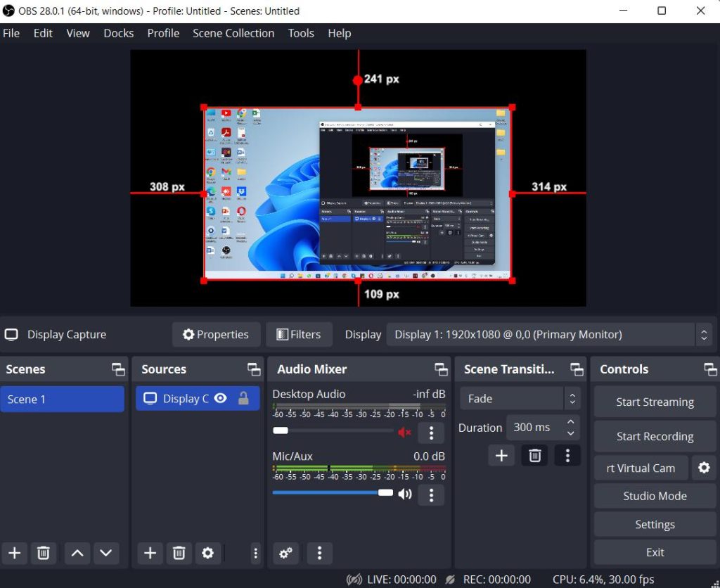Open Advanced Audio Properties gears icon

coord(285,553)
